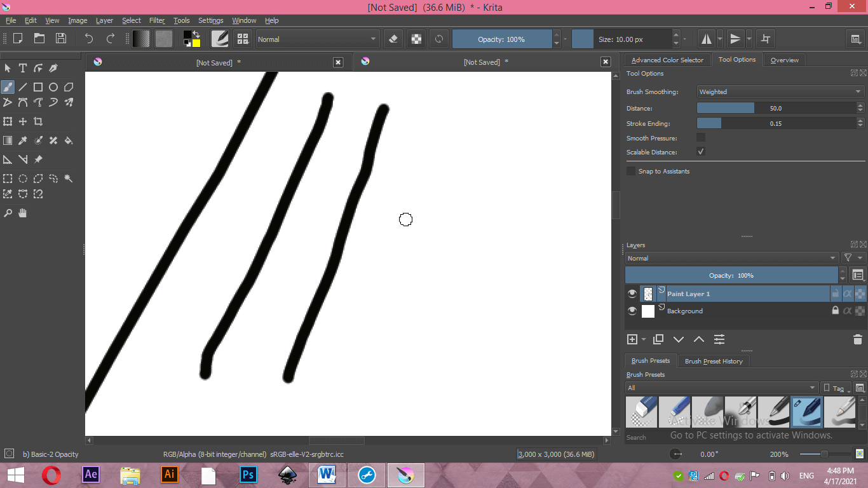Open layer properties button

tap(719, 339)
